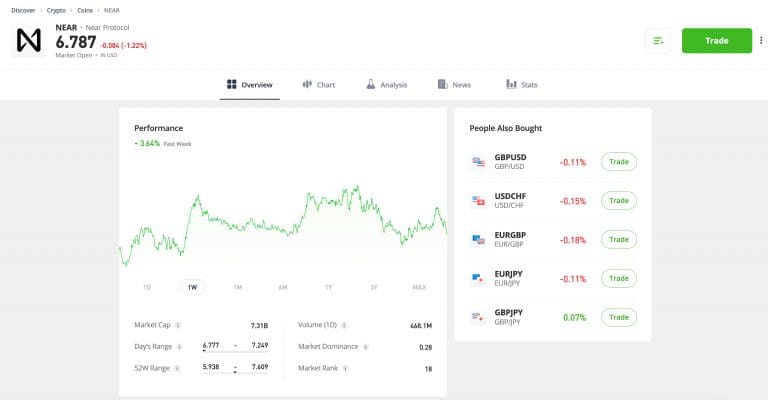The image size is (768, 400).
Task: Open the News tab
Action: pos(454,85)
